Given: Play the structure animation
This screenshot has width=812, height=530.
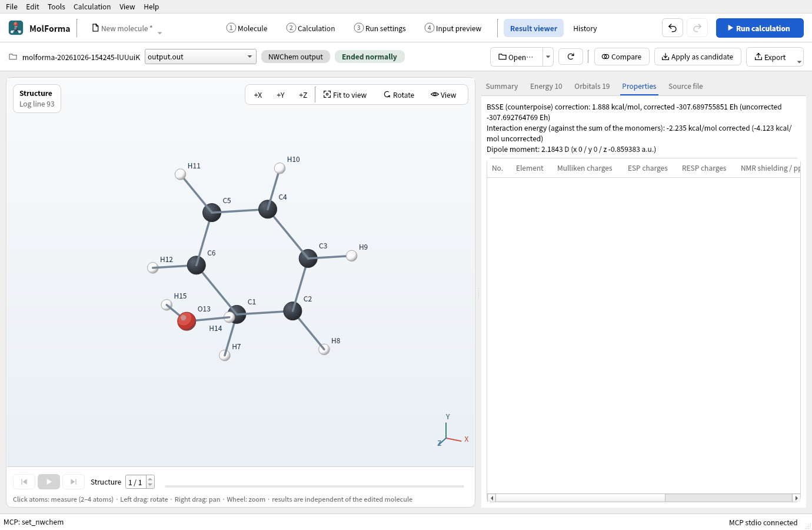Looking at the screenshot, I should click(x=49, y=482).
